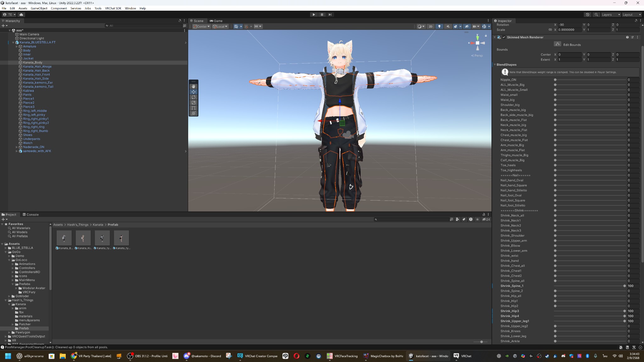Switch to the Game tab
The height and width of the screenshot is (362, 644).
(x=216, y=21)
